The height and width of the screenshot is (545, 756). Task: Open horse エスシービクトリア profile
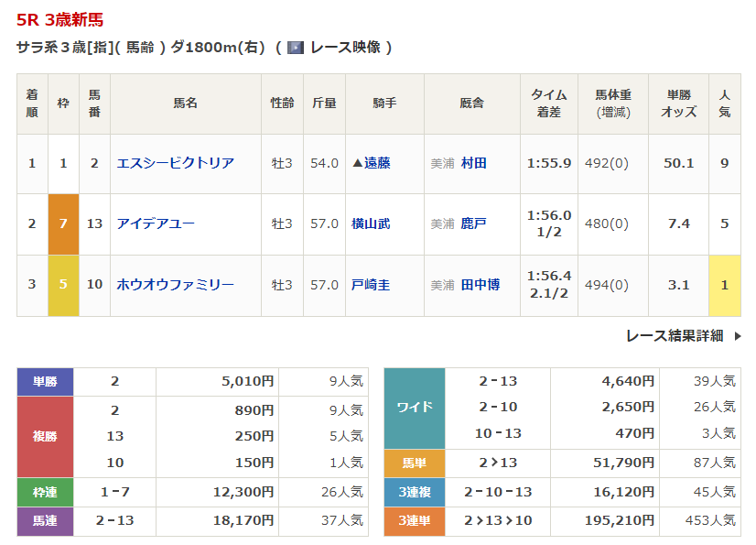tap(175, 163)
